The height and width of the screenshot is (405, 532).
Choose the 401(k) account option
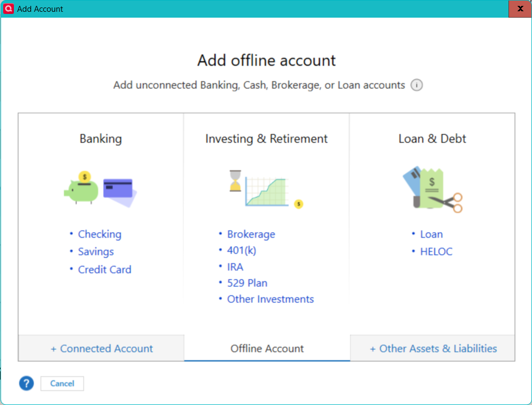(x=242, y=250)
